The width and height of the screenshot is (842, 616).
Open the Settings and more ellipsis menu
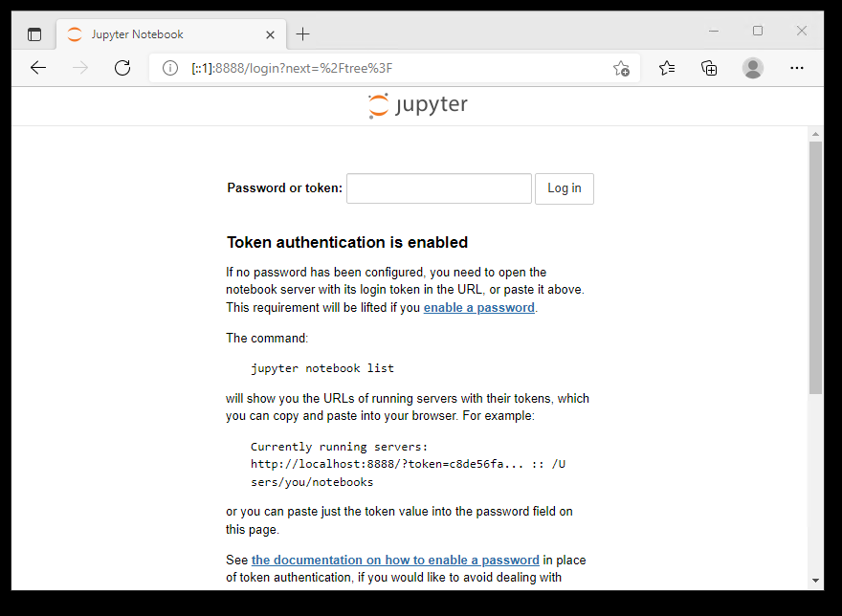796,68
